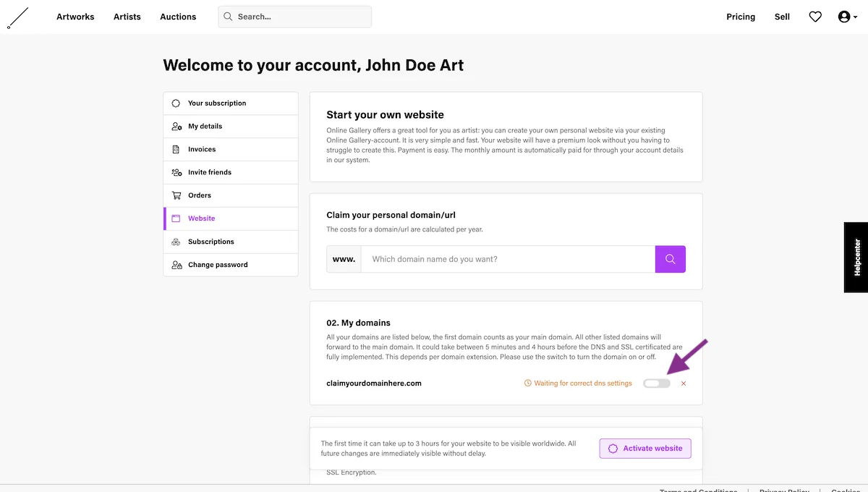
Task: Click the Website window icon in sidebar
Action: click(176, 219)
